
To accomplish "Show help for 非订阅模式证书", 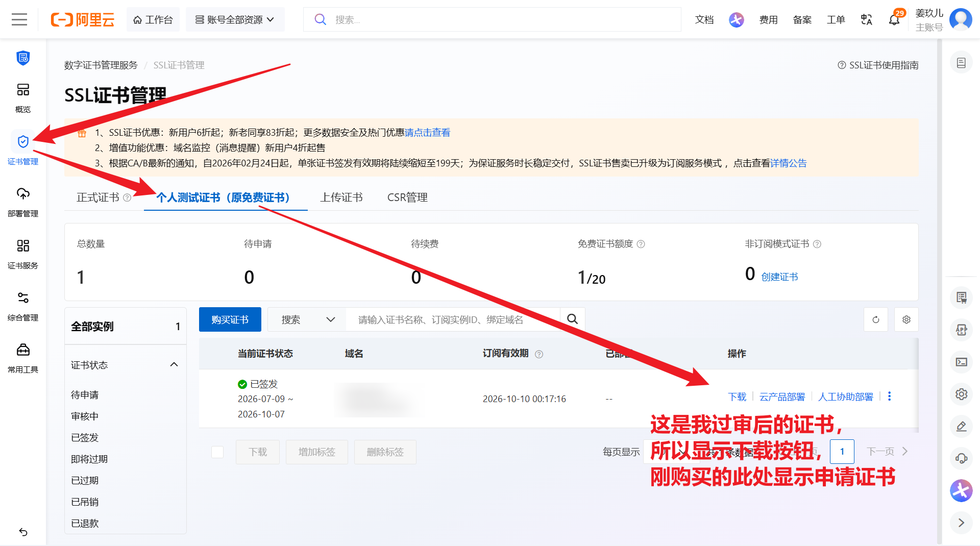I will [817, 244].
